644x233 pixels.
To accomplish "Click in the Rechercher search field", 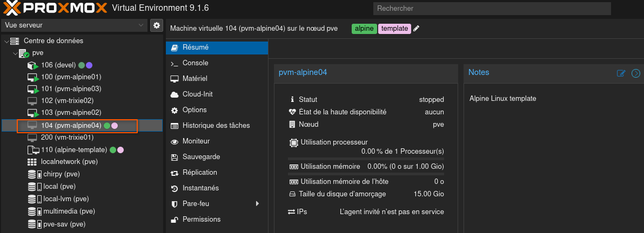I will (492, 9).
